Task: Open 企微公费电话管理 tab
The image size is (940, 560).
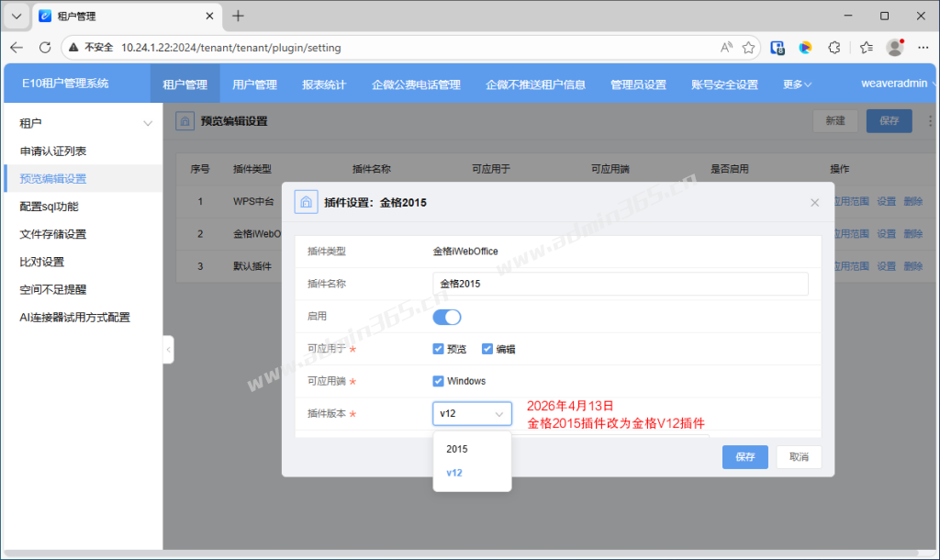Action: tap(416, 84)
